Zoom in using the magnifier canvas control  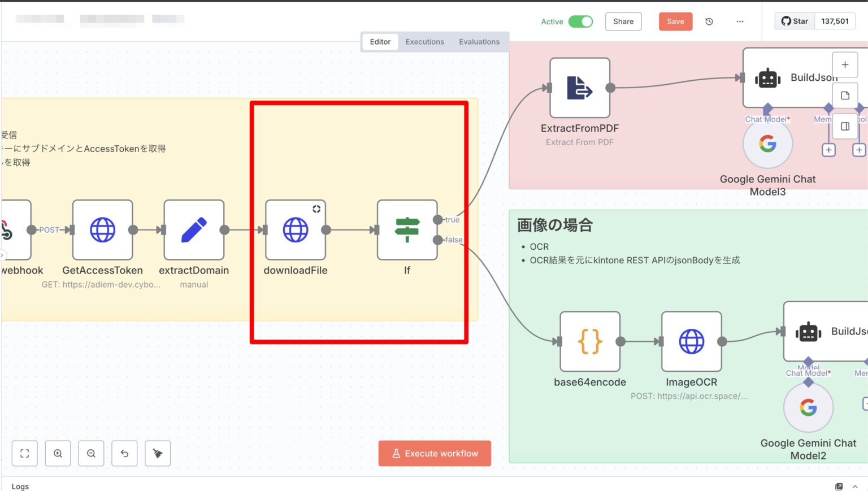tap(58, 453)
